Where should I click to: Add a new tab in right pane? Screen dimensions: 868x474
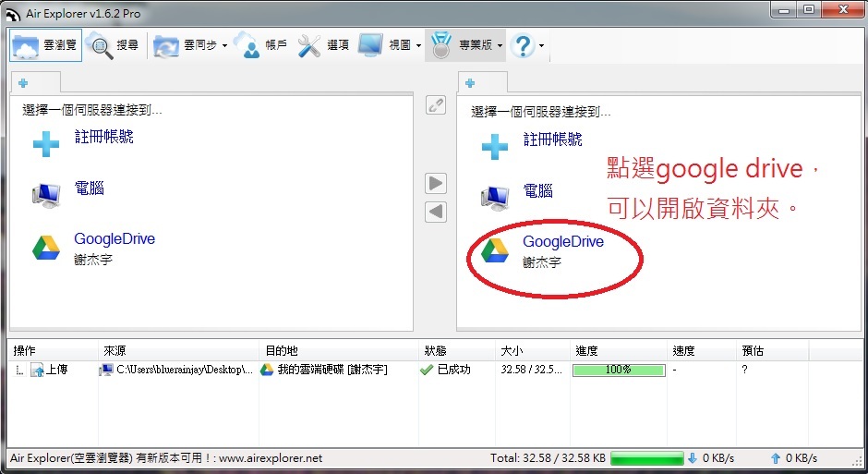[470, 83]
